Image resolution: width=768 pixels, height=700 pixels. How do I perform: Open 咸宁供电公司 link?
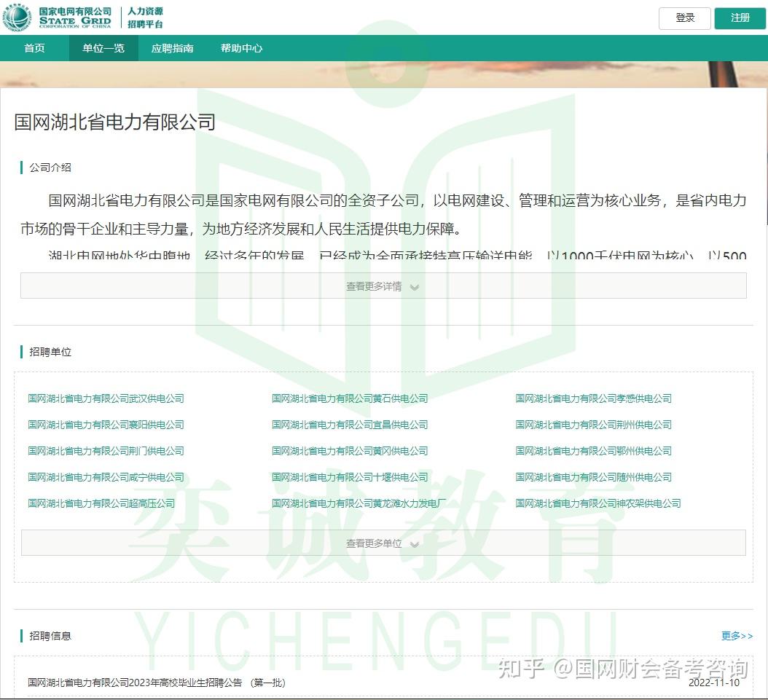(106, 477)
